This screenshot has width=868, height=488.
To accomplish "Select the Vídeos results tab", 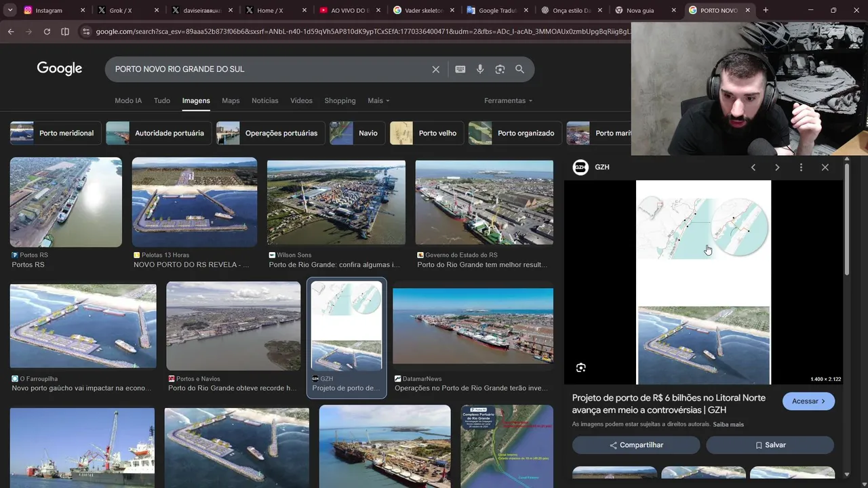I will pyautogui.click(x=302, y=100).
